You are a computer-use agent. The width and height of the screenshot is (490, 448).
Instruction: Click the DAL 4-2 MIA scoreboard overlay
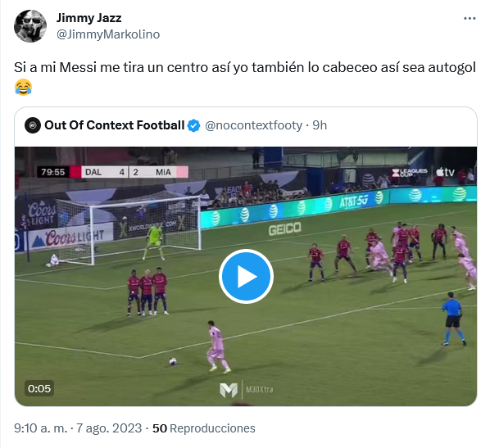[112, 172]
